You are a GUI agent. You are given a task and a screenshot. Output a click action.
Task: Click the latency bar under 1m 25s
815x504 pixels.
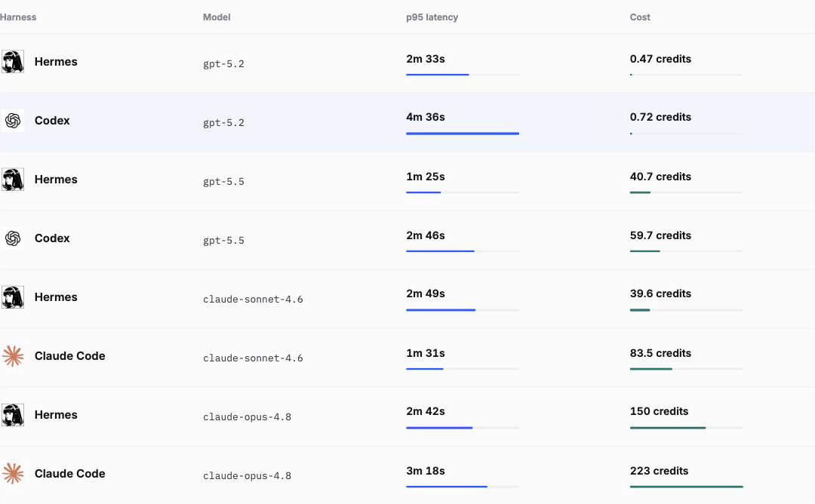tap(463, 192)
